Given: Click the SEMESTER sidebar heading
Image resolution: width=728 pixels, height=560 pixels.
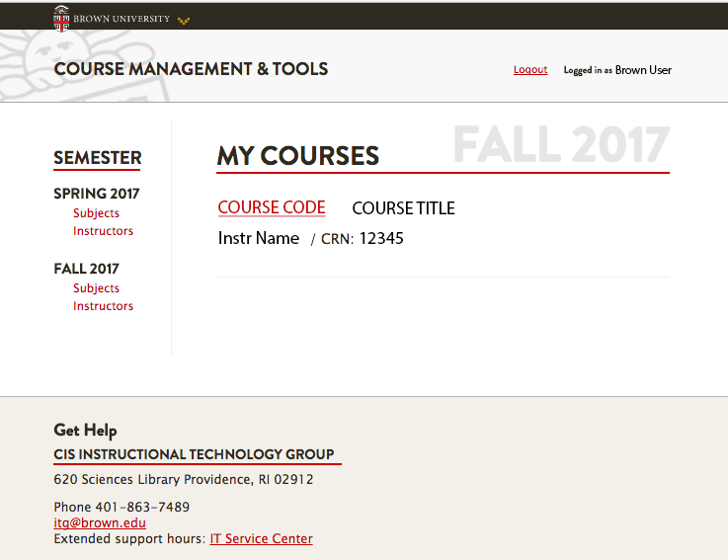Looking at the screenshot, I should click(x=98, y=158).
